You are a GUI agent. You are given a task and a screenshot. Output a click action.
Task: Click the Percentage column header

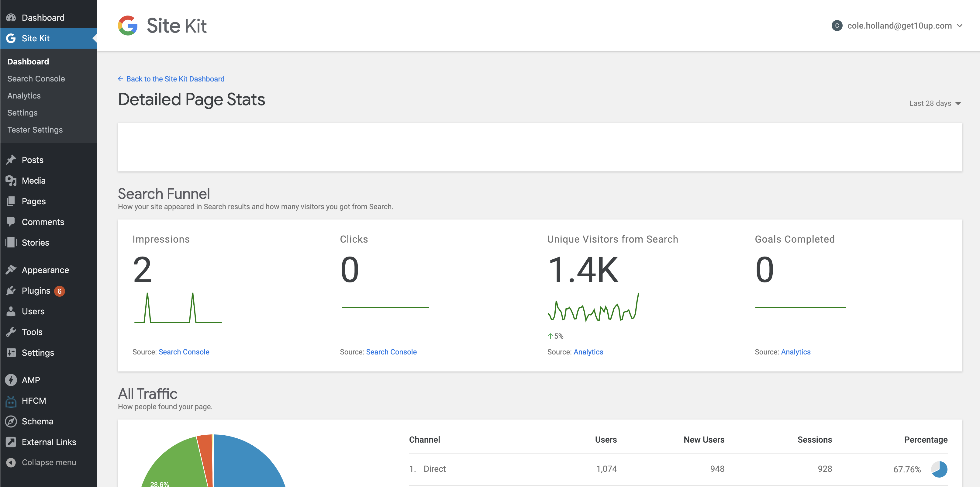tap(926, 440)
